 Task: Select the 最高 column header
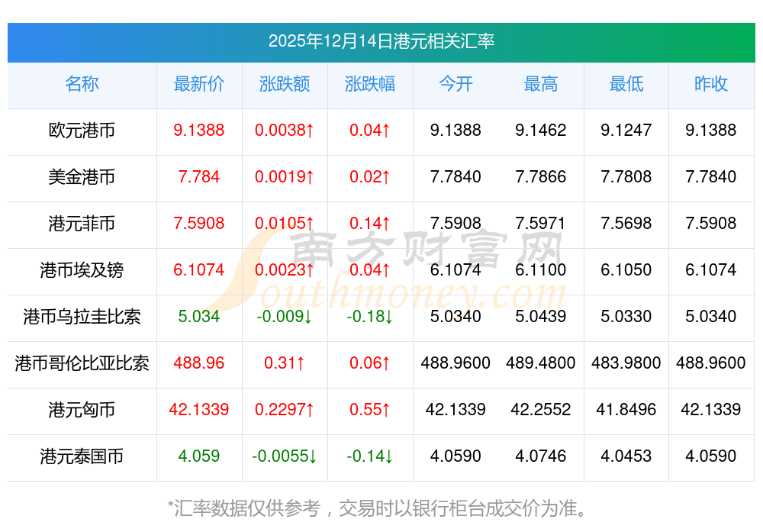(x=541, y=84)
